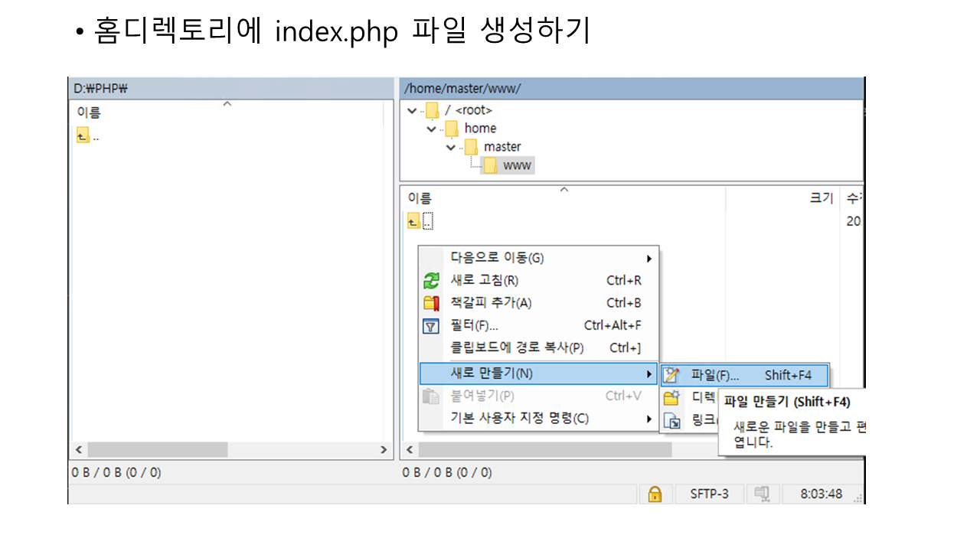Image resolution: width=980 pixels, height=551 pixels.
Task: Select the www folder in directory tree
Action: point(516,165)
